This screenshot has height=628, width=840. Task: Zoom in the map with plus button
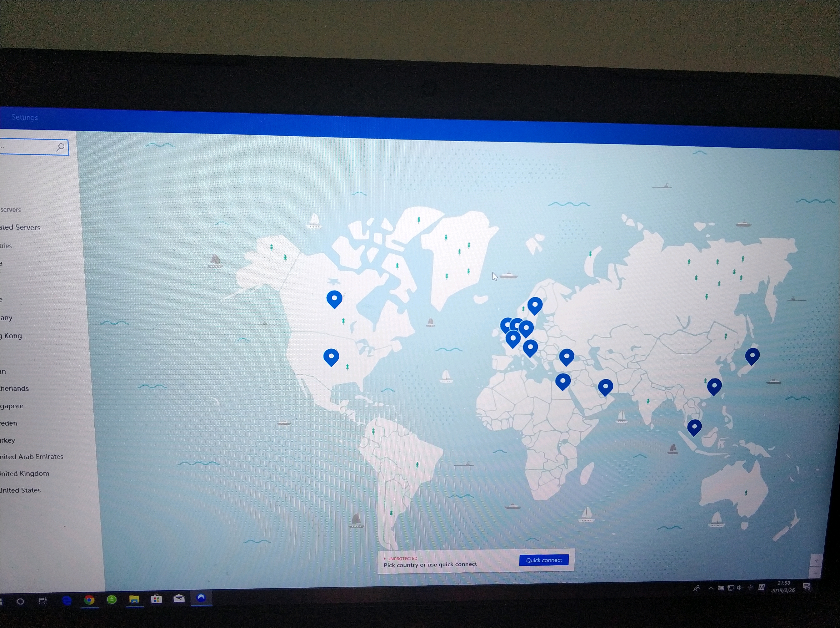click(816, 560)
